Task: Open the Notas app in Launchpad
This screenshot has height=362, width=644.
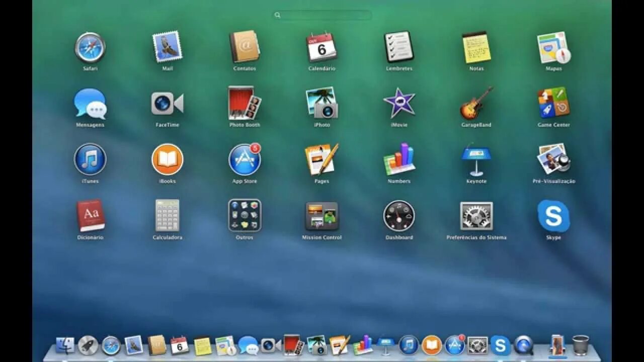Action: point(476,47)
